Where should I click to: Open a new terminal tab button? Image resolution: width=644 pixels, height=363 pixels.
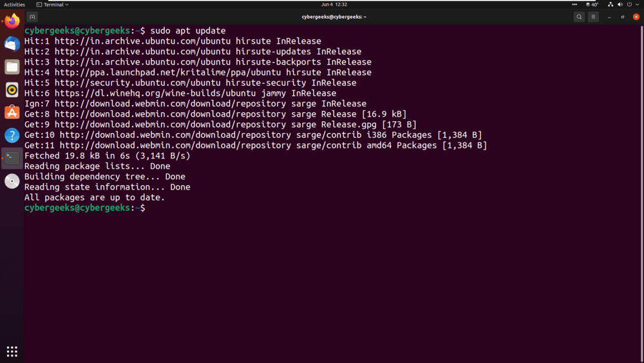click(x=32, y=17)
